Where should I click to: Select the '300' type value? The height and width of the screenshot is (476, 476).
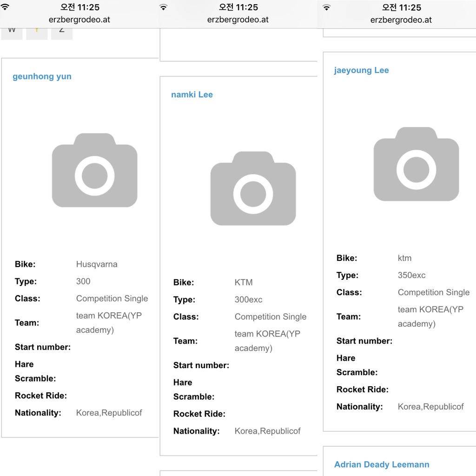[x=83, y=281]
